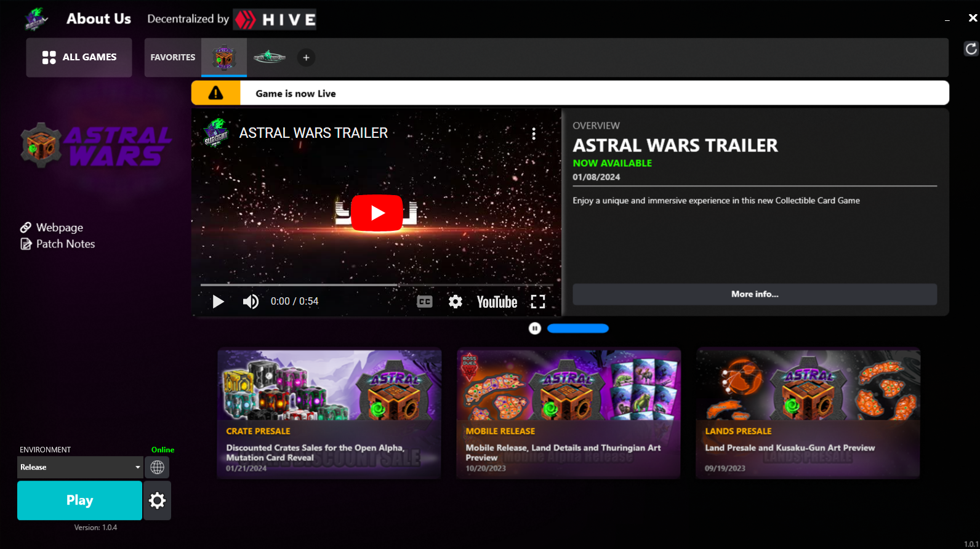This screenshot has height=549, width=980.
Task: Click the 01/08/2024 date in overview
Action: click(x=596, y=177)
